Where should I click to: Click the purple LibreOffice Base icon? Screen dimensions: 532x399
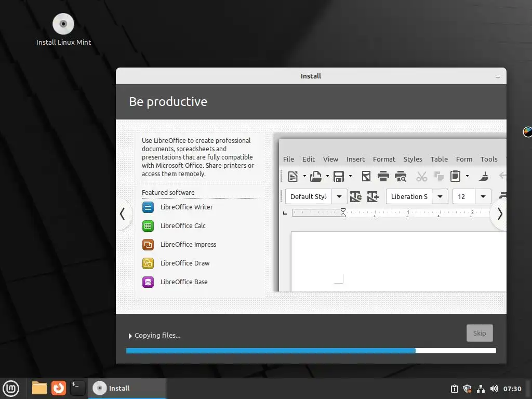pyautogui.click(x=148, y=282)
